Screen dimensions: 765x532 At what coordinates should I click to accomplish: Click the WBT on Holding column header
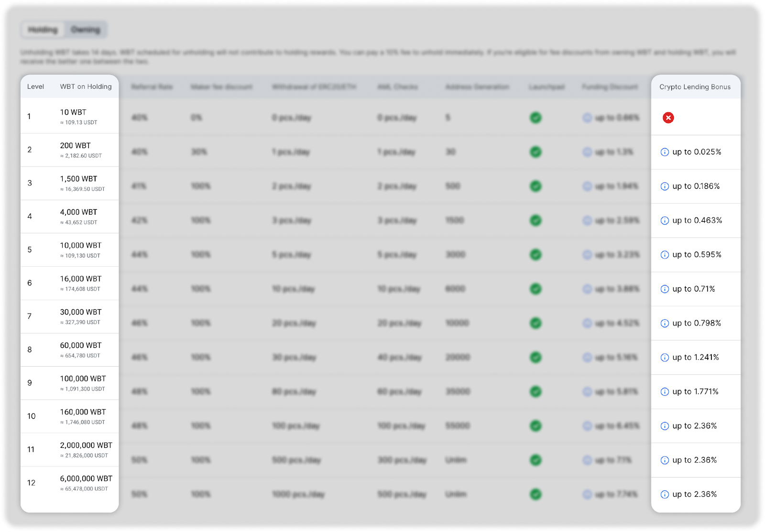(x=86, y=87)
